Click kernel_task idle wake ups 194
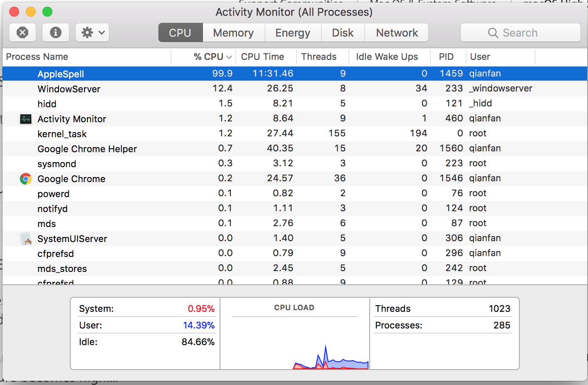This screenshot has width=588, height=385. pos(418,133)
